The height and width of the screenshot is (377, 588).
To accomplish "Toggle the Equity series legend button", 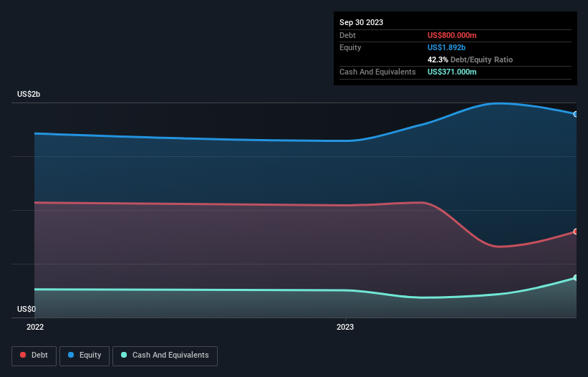I will click(x=85, y=355).
